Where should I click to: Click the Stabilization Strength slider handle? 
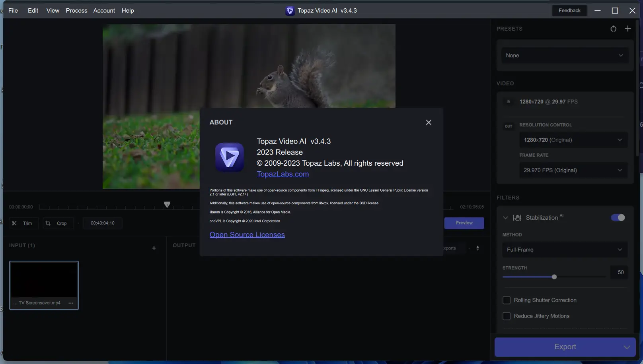(554, 277)
